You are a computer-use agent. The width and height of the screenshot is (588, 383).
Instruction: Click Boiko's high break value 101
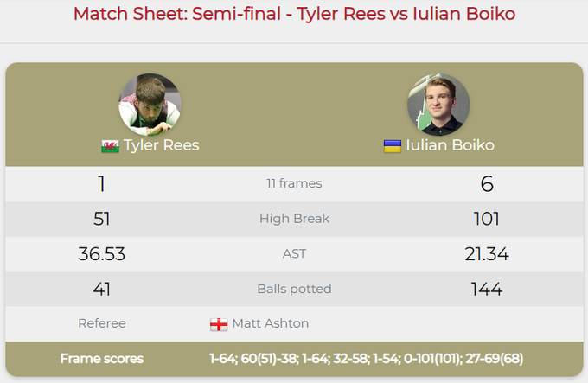click(x=486, y=219)
